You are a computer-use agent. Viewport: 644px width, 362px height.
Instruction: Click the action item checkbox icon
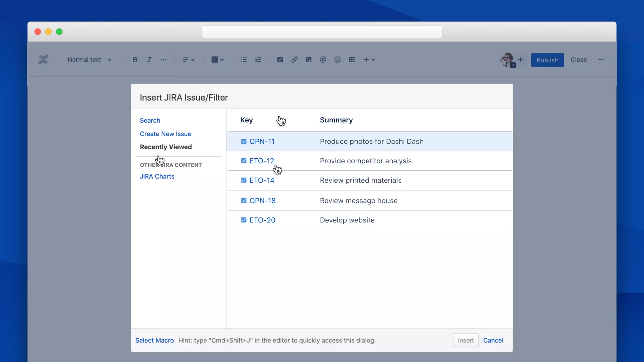(x=280, y=60)
